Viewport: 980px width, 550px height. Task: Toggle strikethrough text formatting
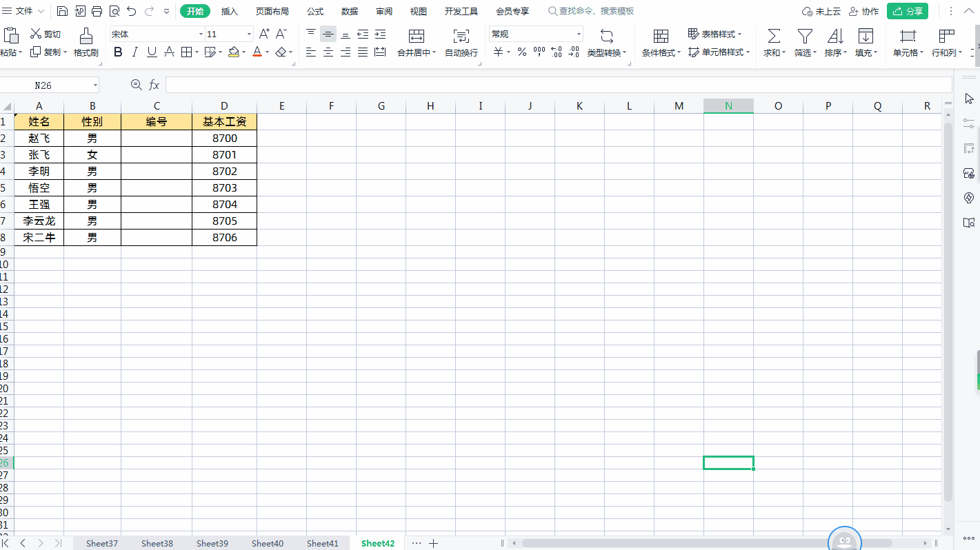point(169,52)
